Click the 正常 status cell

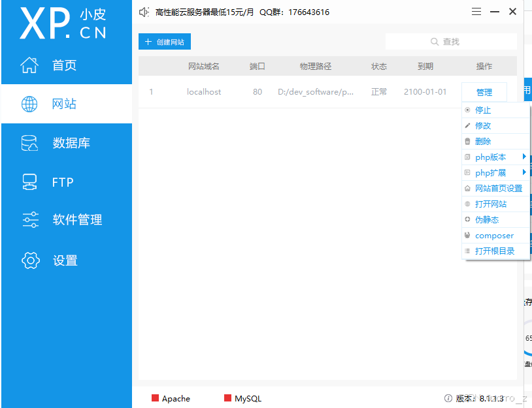(379, 92)
